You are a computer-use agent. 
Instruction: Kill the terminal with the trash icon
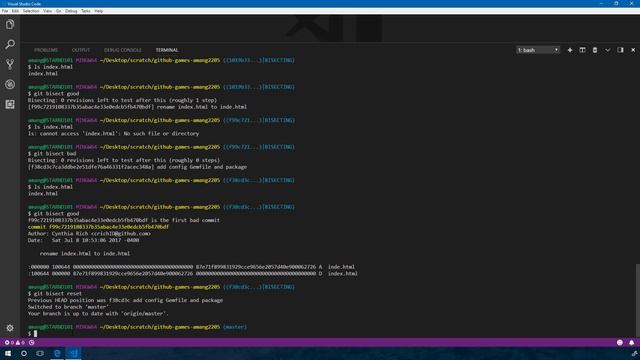[595, 50]
